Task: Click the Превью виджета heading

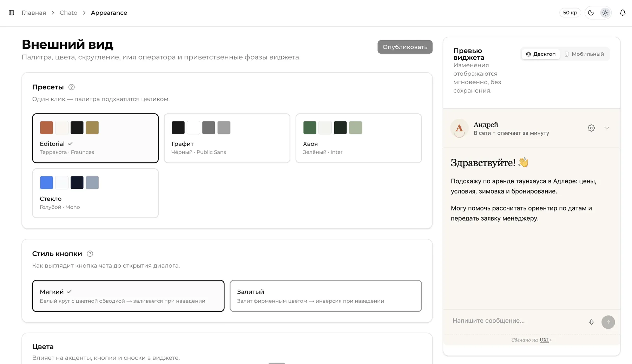Action: click(x=469, y=54)
